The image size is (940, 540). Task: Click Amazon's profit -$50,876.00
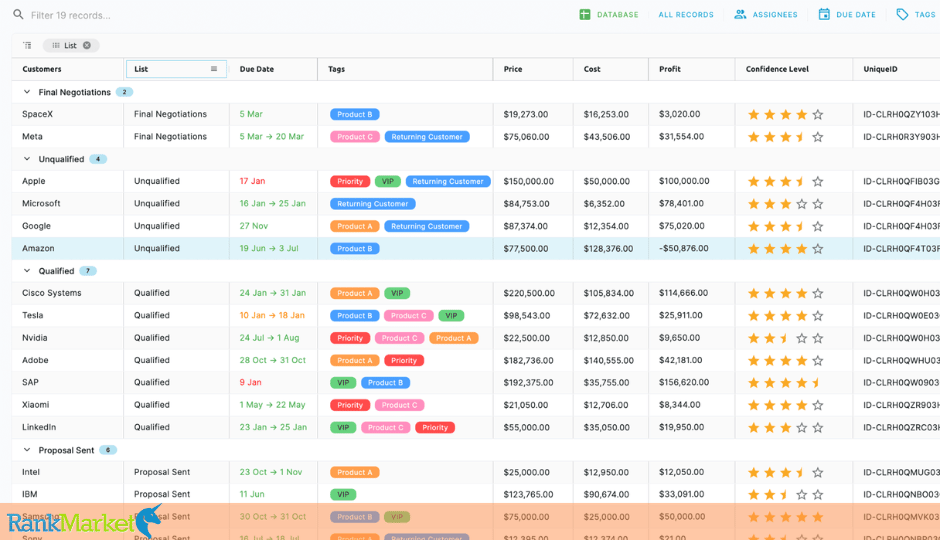pyautogui.click(x=683, y=248)
